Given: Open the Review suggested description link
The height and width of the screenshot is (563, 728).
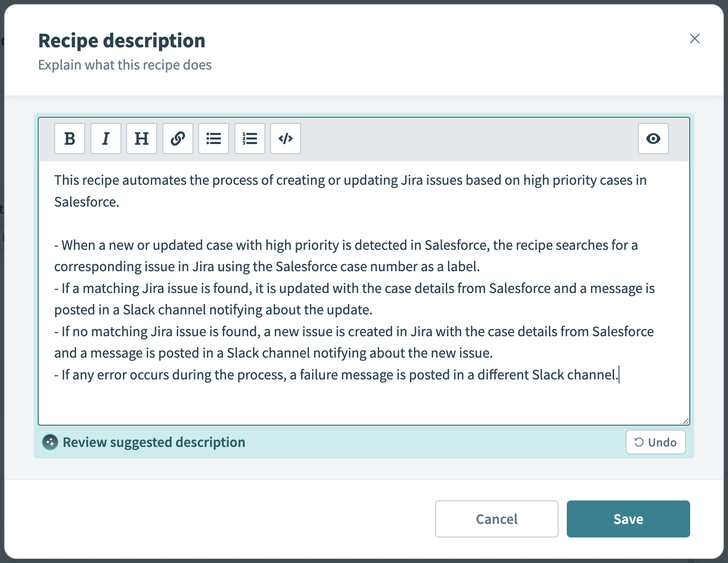Looking at the screenshot, I should (x=154, y=442).
